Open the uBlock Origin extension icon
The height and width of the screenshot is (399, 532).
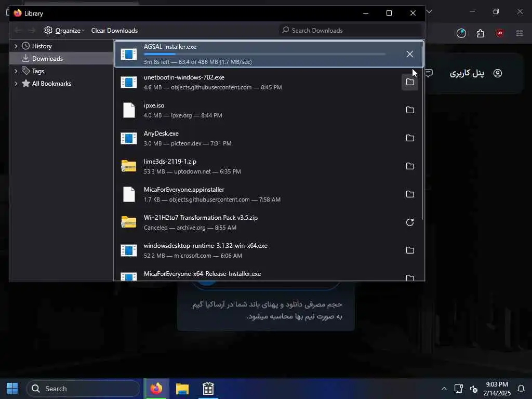(x=499, y=33)
